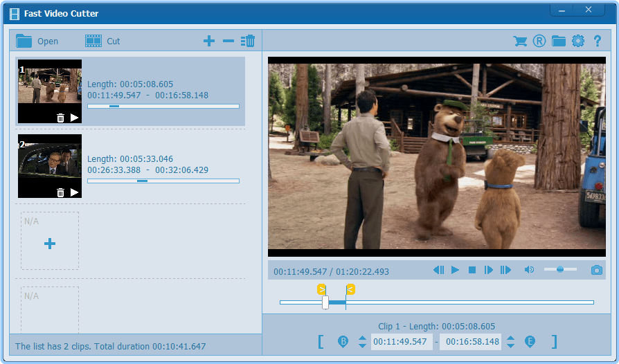Screen dimensions: 619x364
Task: Step back one frame
Action: coord(438,270)
